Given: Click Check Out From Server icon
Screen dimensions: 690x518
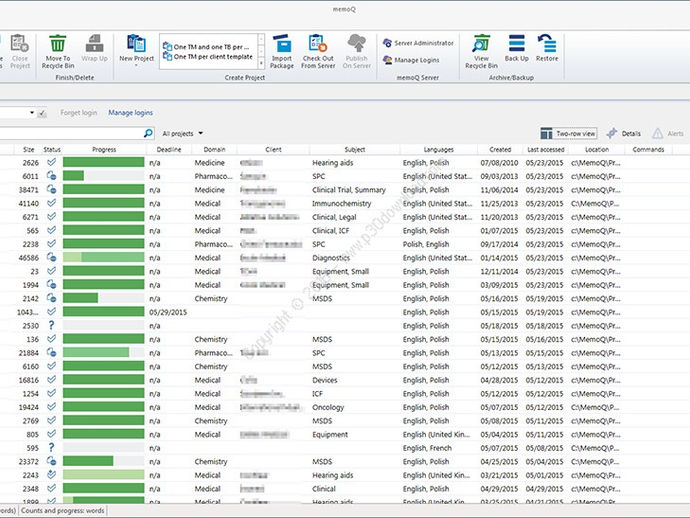Looking at the screenshot, I should point(318,44).
